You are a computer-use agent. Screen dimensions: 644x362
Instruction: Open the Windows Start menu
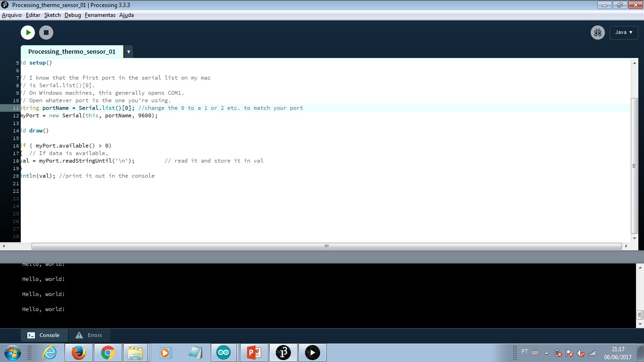tap(11, 353)
